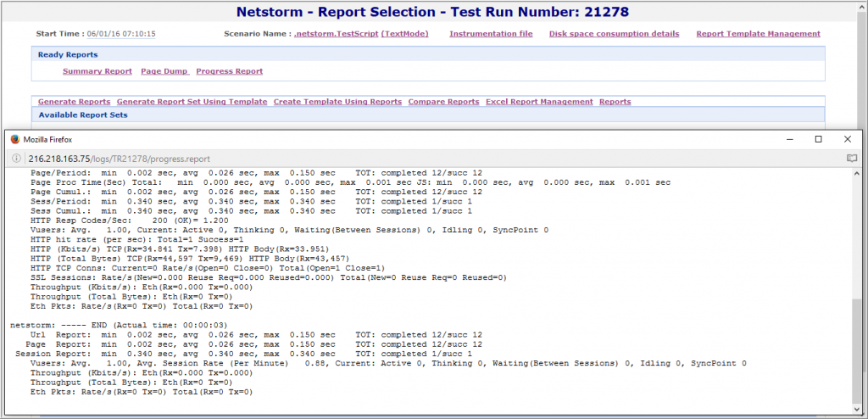Screen dimensions: 868x419
Task: Click the Mozilla Firefox window title text
Action: [47, 140]
